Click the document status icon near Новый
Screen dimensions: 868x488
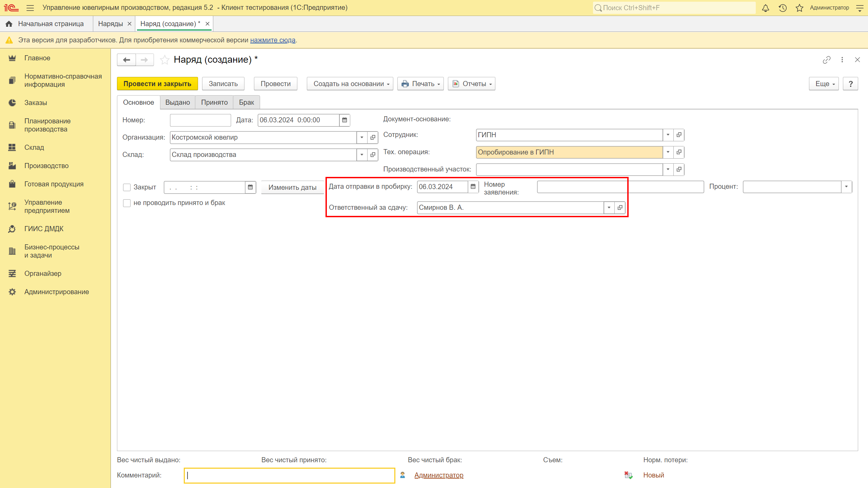pos(628,475)
